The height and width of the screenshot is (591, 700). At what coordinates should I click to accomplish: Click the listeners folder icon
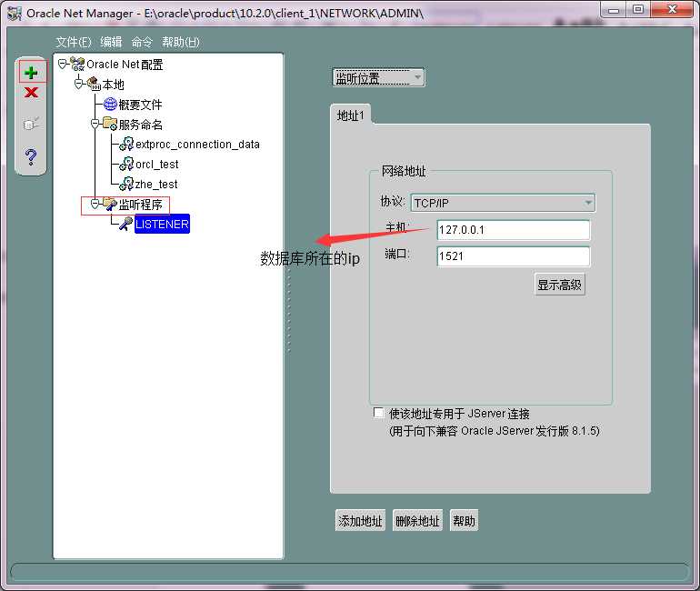(110, 204)
